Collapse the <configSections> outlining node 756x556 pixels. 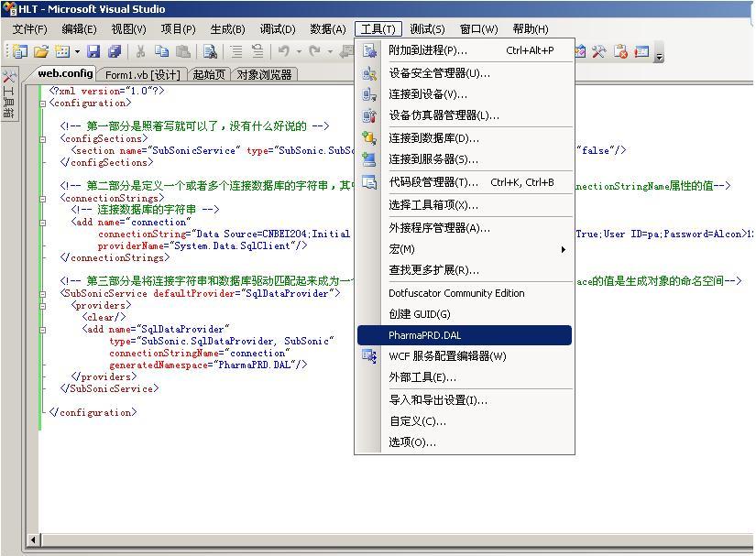(x=43, y=139)
